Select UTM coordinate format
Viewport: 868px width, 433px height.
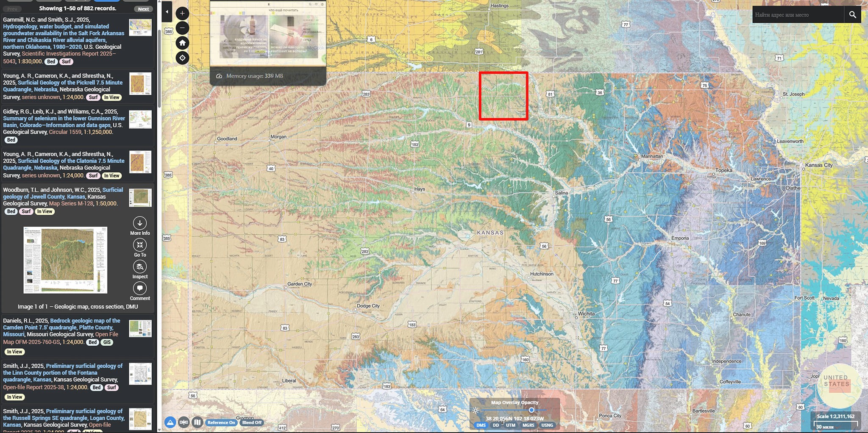[x=511, y=425]
